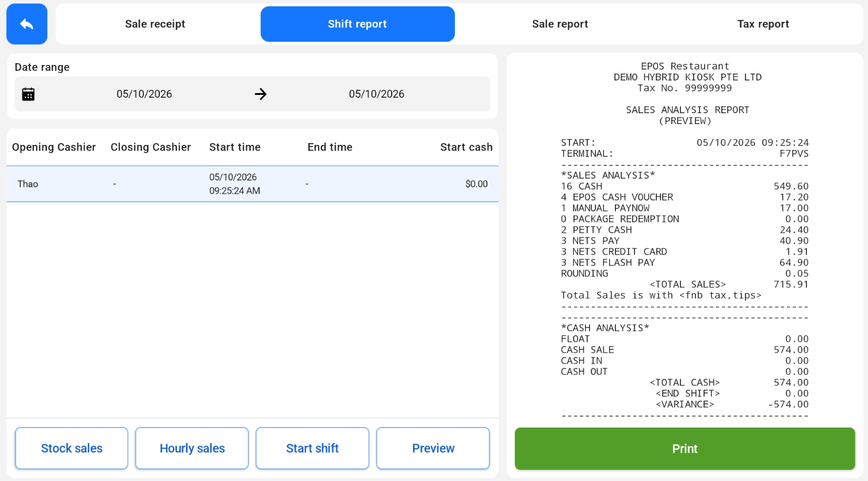This screenshot has width=868, height=481.
Task: Click the TERMINAL F7PVS line
Action: 685,153
